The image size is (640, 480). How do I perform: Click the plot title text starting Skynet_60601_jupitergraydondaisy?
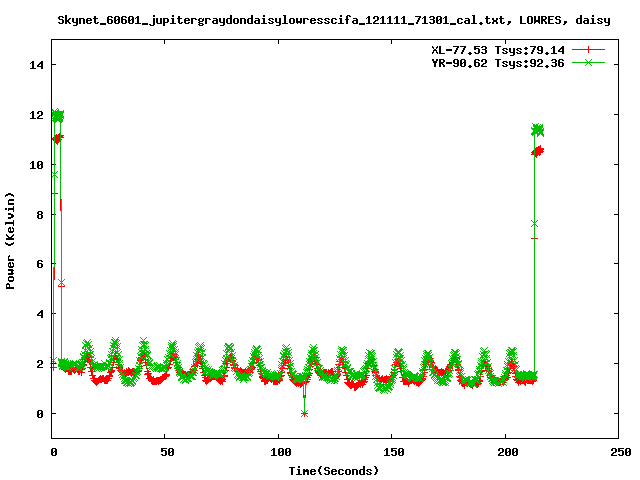click(x=333, y=20)
